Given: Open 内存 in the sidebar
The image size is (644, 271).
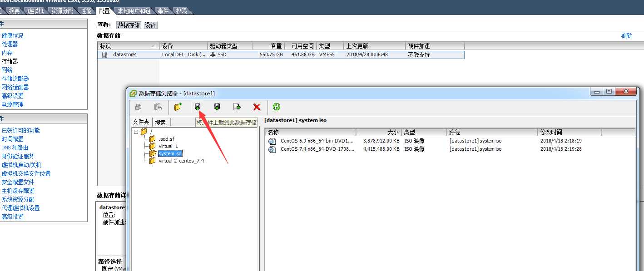Looking at the screenshot, I should pos(7,53).
